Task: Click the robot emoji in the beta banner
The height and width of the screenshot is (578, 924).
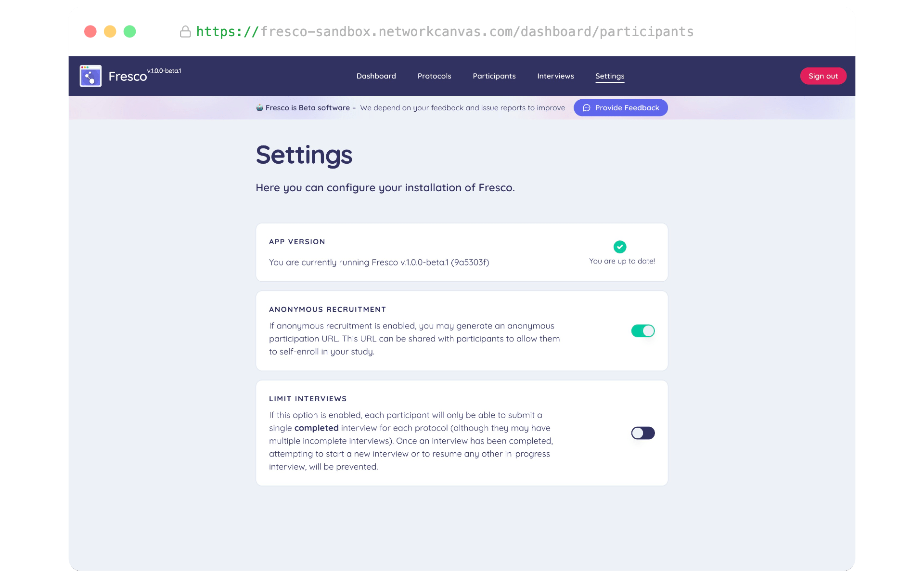Action: 259,107
